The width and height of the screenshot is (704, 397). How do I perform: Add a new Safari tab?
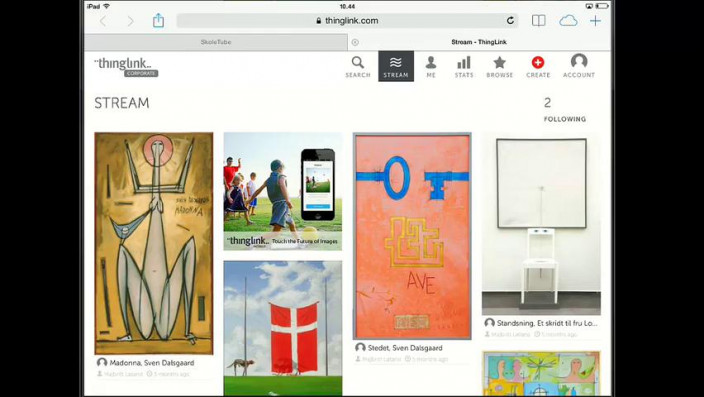pos(595,21)
